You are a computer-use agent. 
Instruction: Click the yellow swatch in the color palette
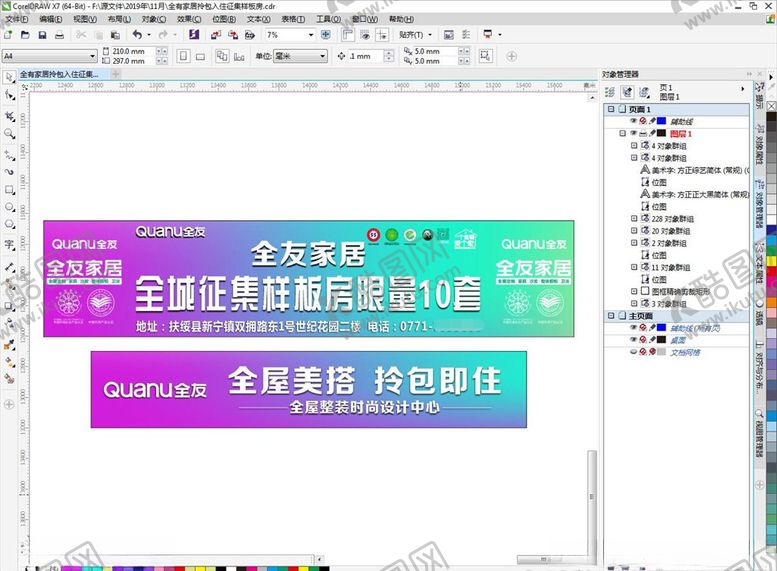[772, 261]
